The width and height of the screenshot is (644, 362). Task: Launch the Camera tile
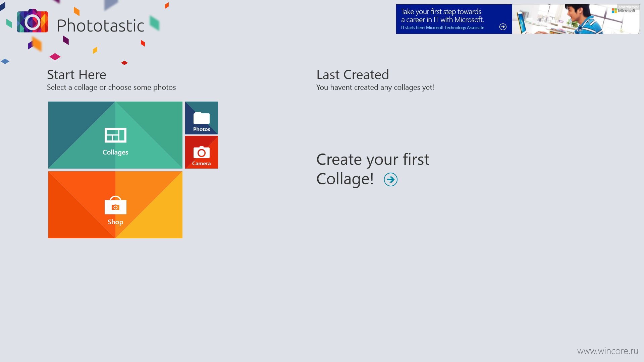click(x=202, y=152)
